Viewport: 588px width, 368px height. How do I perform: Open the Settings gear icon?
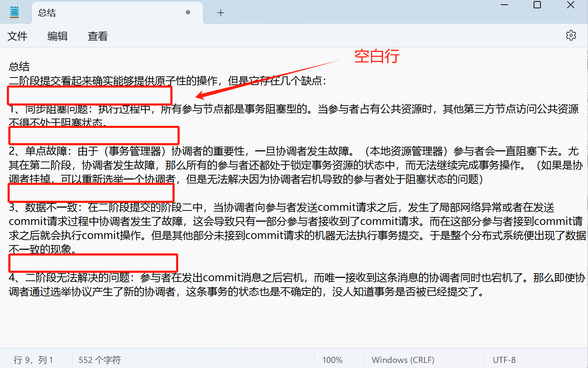click(x=571, y=35)
